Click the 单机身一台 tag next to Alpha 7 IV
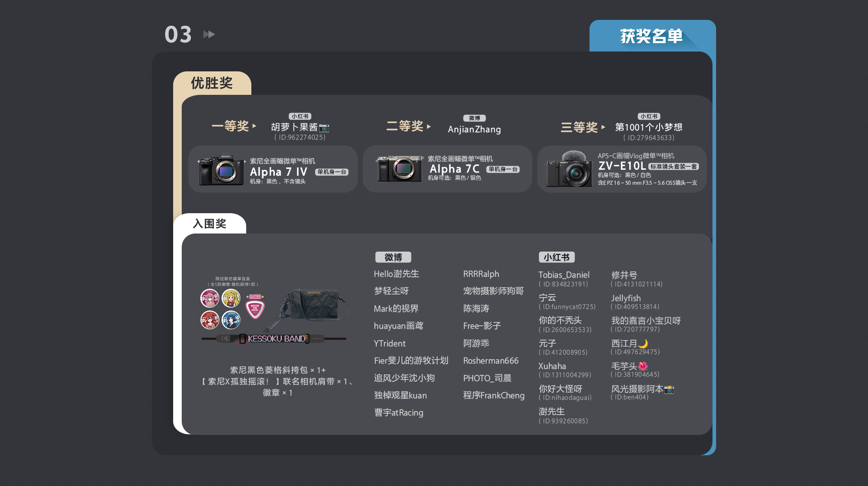 pos(332,172)
